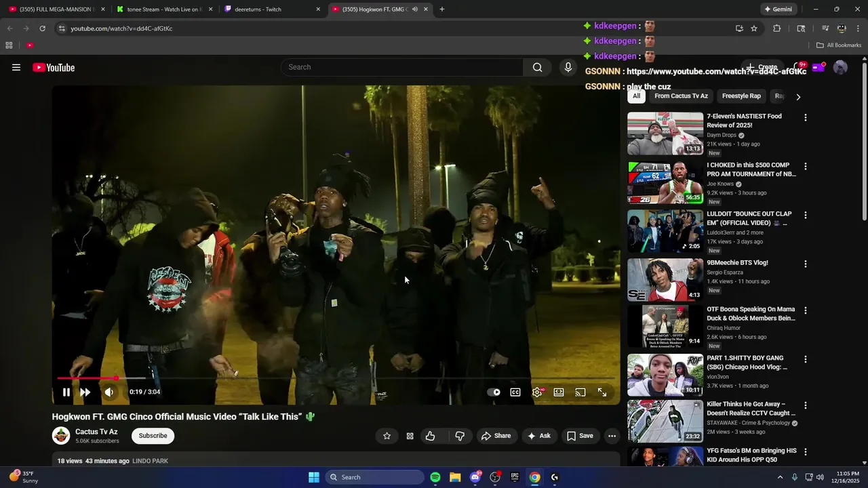868x488 pixels.
Task: Open the All Bookmarks folder
Action: coord(839,45)
